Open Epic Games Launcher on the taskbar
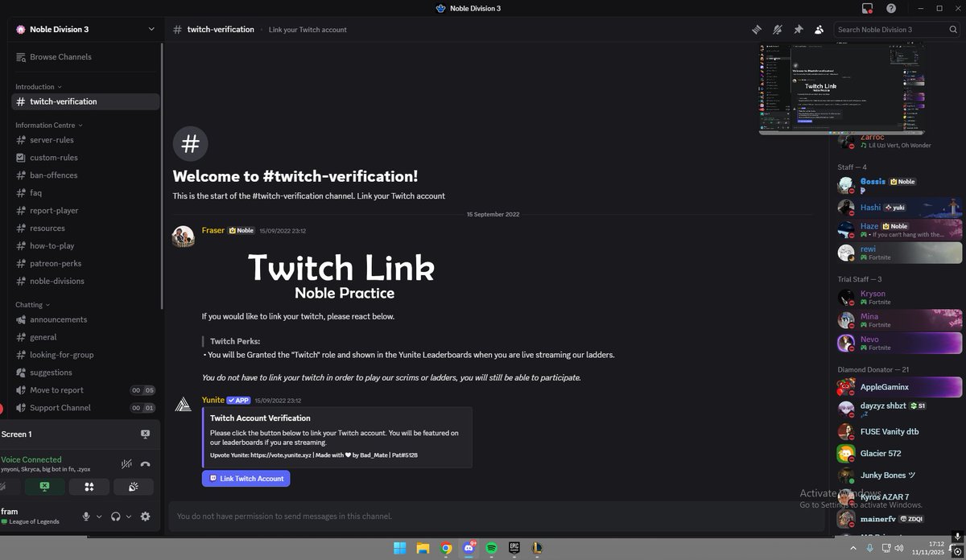The image size is (966, 560). pyautogui.click(x=514, y=548)
